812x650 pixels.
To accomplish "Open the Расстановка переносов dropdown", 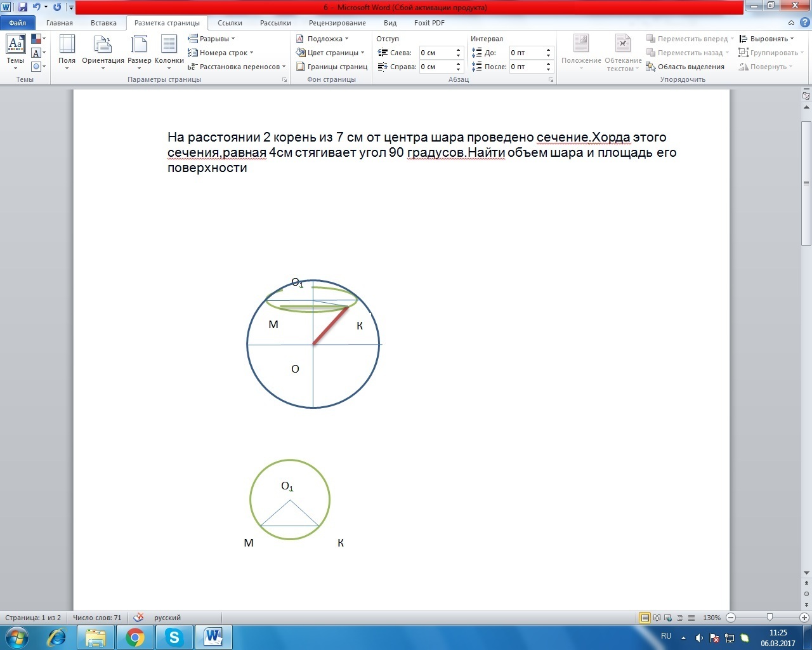I will tap(237, 67).
